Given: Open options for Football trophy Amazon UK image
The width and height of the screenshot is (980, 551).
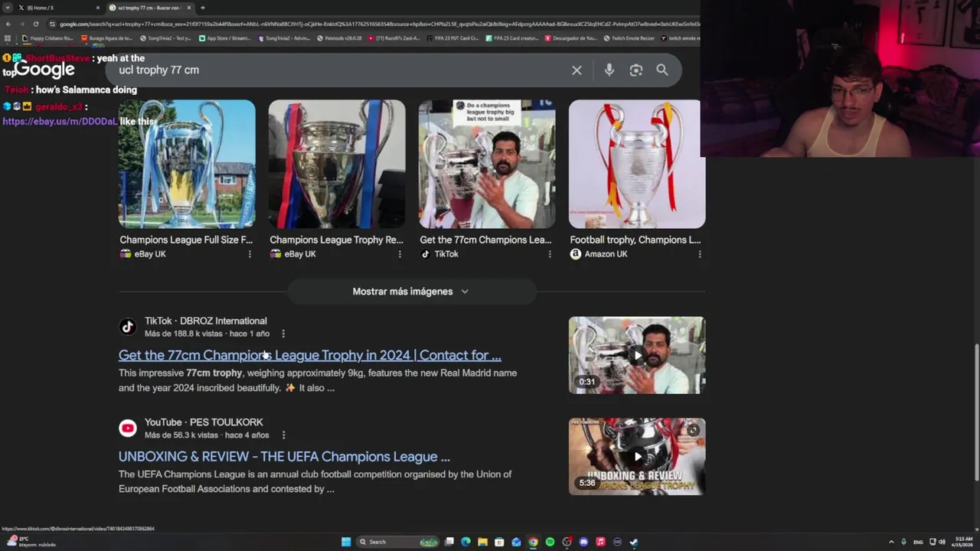Looking at the screenshot, I should [x=700, y=254].
